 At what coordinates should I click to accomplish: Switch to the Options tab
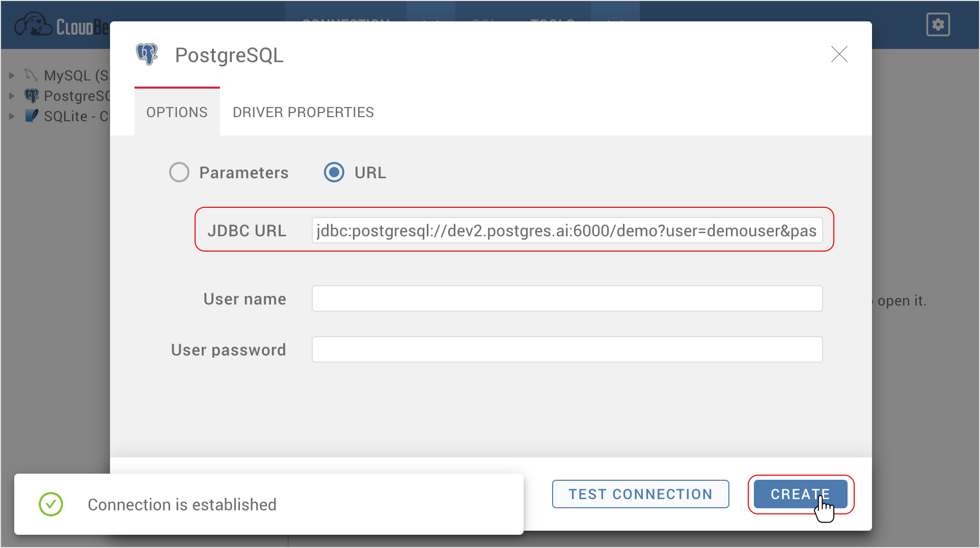coord(177,112)
